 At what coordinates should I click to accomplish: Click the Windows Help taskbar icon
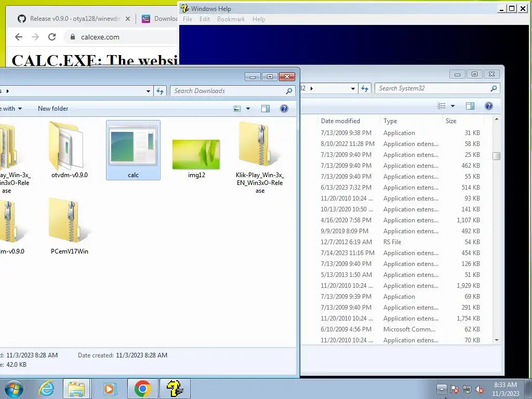coord(175,389)
